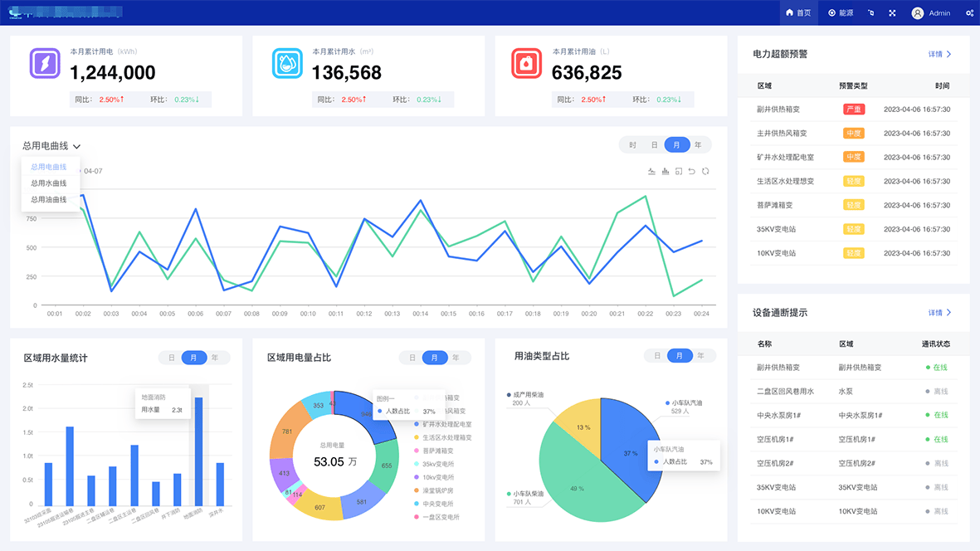The image size is (980, 551).
Task: Choose 总用水曲线 from dropdown list
Action: click(48, 183)
